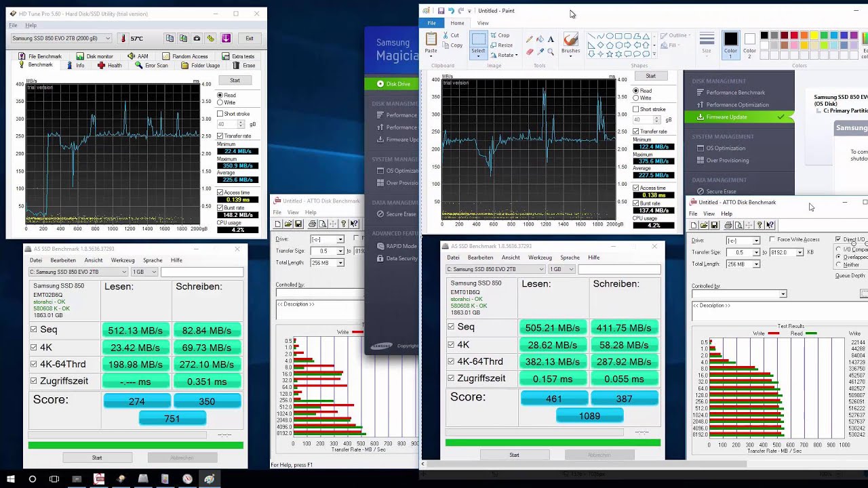
Task: Choose the rectangular Select tool in Paint
Action: click(479, 39)
